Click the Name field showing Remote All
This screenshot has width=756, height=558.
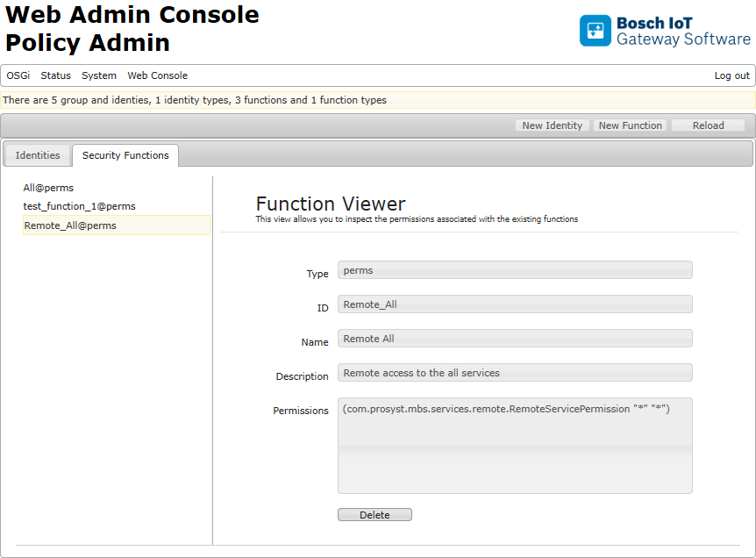[515, 338]
